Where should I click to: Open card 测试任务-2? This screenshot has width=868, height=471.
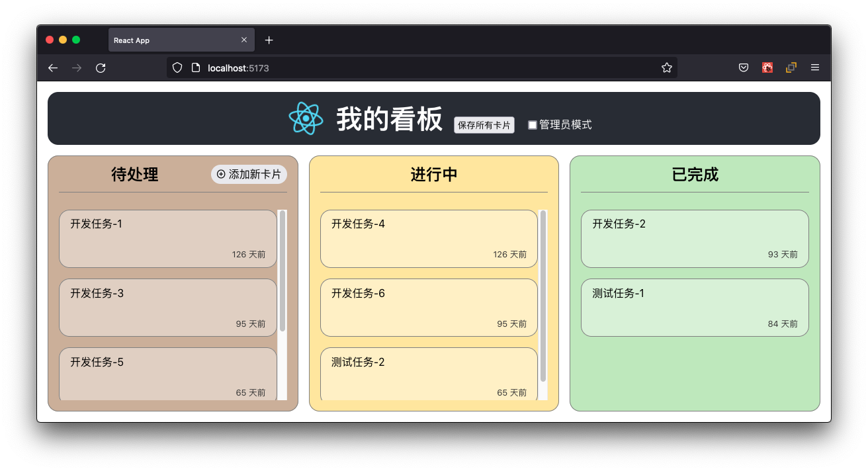pos(429,374)
